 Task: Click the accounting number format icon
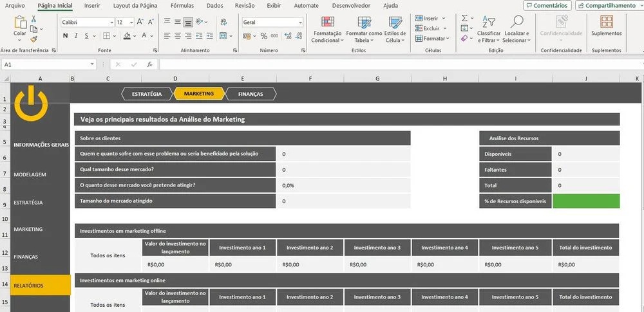pos(247,36)
